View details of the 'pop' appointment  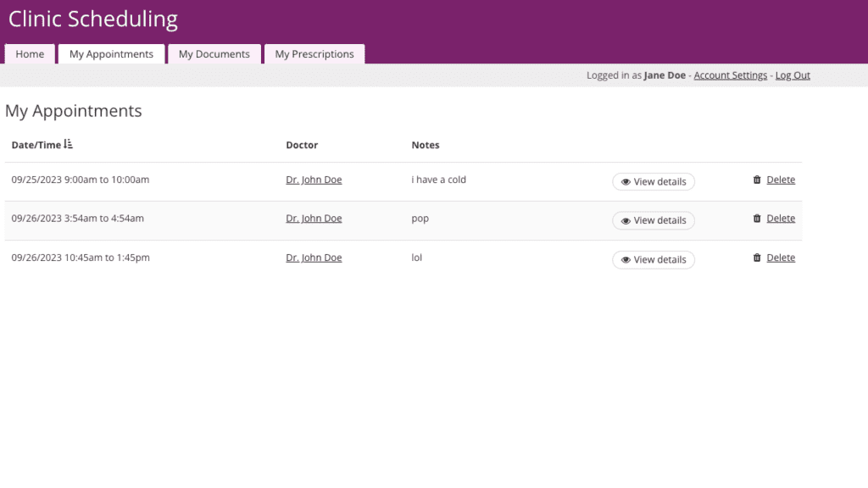[x=654, y=220]
